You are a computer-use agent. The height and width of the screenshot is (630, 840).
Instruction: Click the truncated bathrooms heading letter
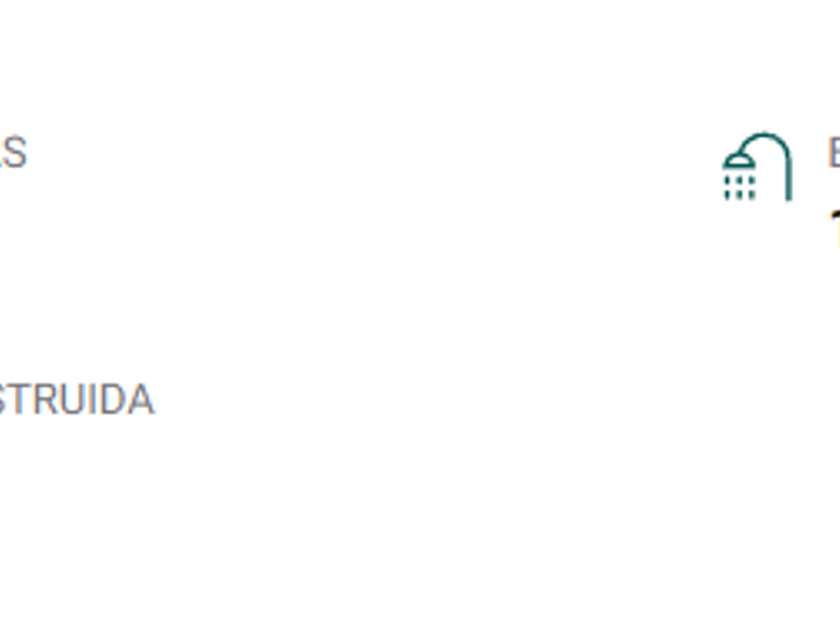point(833,153)
